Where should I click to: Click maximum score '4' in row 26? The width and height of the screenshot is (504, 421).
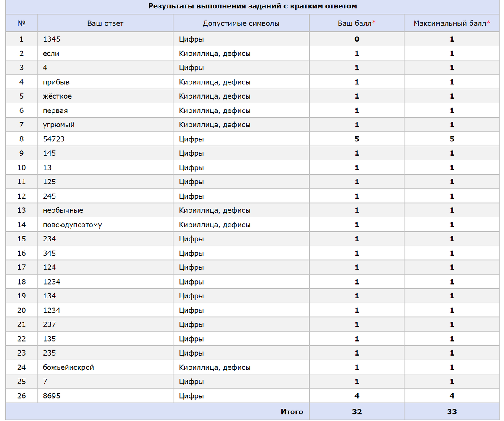(x=452, y=396)
